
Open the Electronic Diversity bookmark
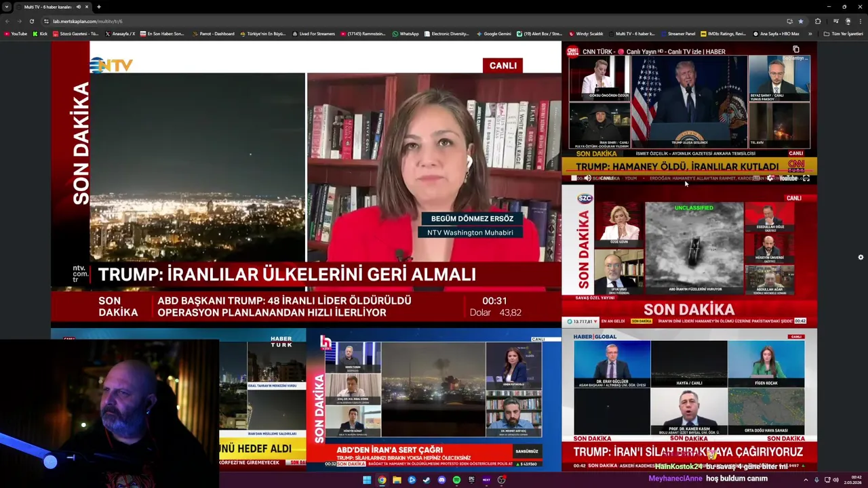click(x=446, y=33)
